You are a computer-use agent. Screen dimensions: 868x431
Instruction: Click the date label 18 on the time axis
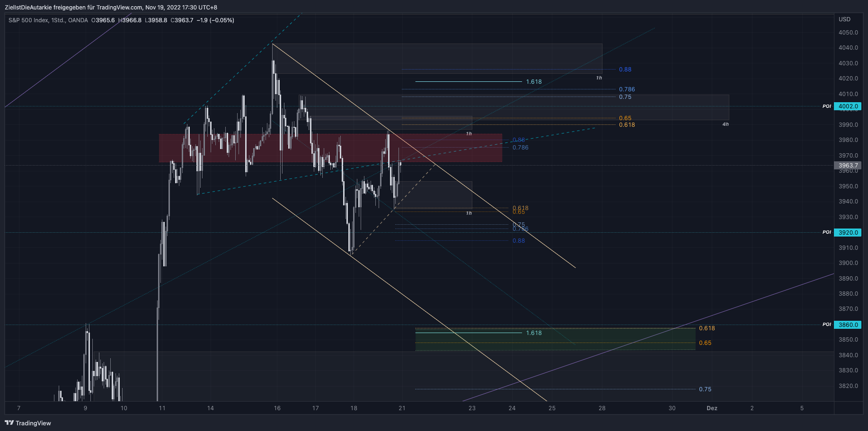pyautogui.click(x=354, y=408)
